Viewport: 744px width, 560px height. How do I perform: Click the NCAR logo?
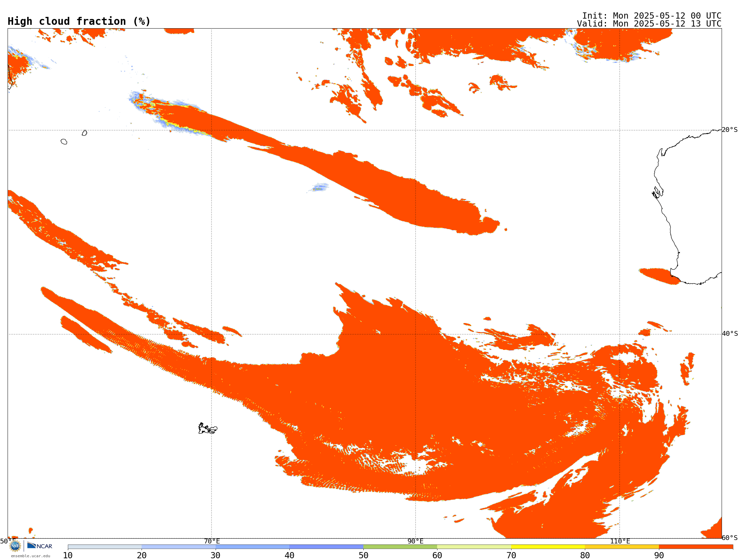pyautogui.click(x=40, y=546)
